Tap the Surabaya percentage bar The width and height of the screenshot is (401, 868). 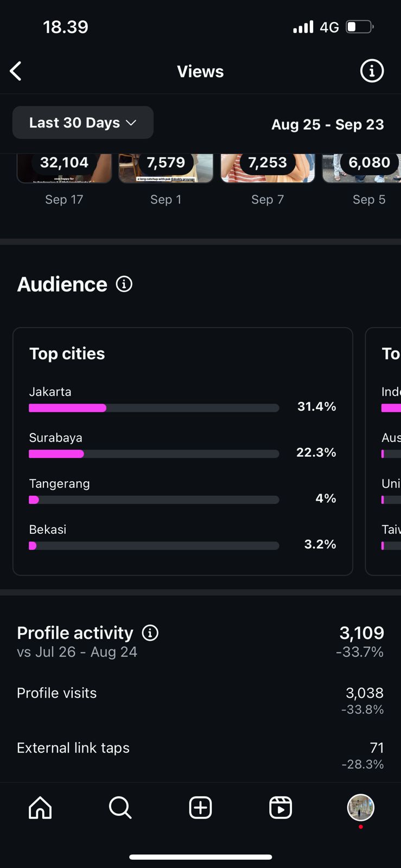pyautogui.click(x=154, y=454)
